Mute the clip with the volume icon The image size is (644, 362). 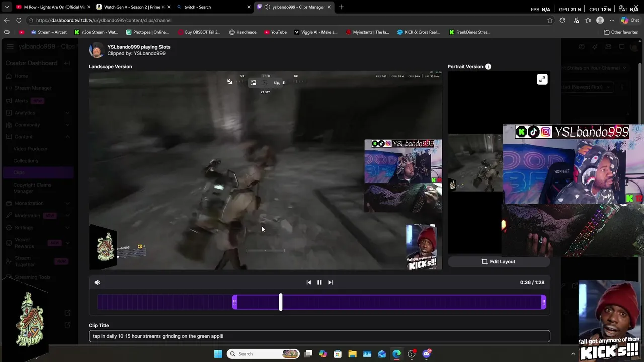click(97, 282)
